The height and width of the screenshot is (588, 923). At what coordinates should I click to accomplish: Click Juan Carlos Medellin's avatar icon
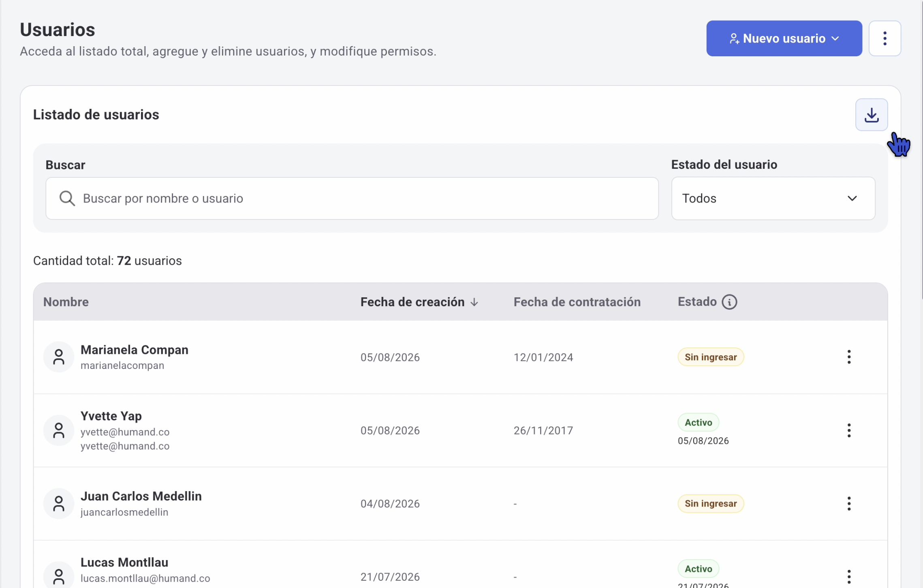(x=59, y=503)
